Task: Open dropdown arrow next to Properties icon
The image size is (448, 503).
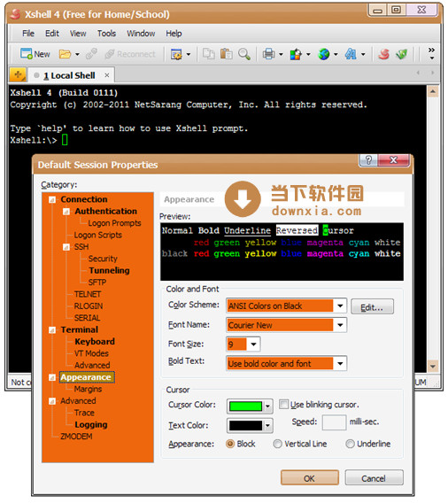Action: 189,54
